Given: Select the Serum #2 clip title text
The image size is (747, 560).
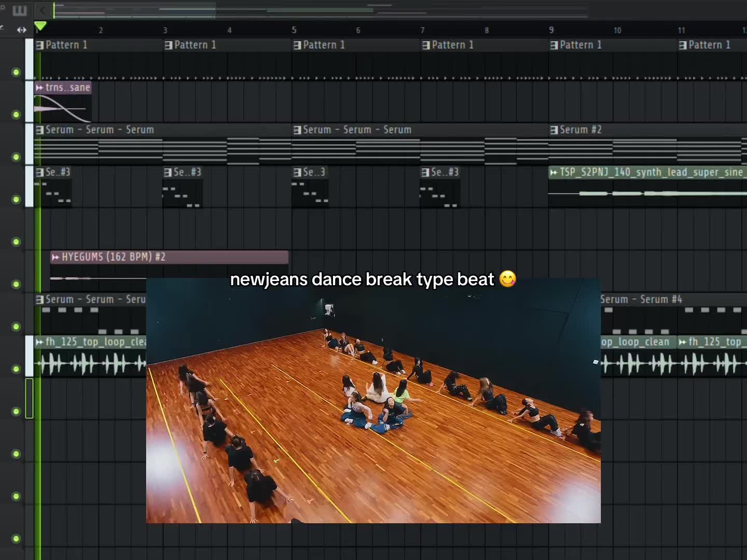Looking at the screenshot, I should point(580,130).
